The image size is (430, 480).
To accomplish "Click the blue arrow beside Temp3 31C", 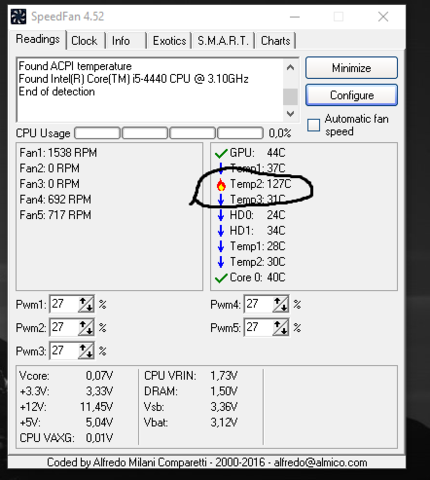I will [x=221, y=199].
